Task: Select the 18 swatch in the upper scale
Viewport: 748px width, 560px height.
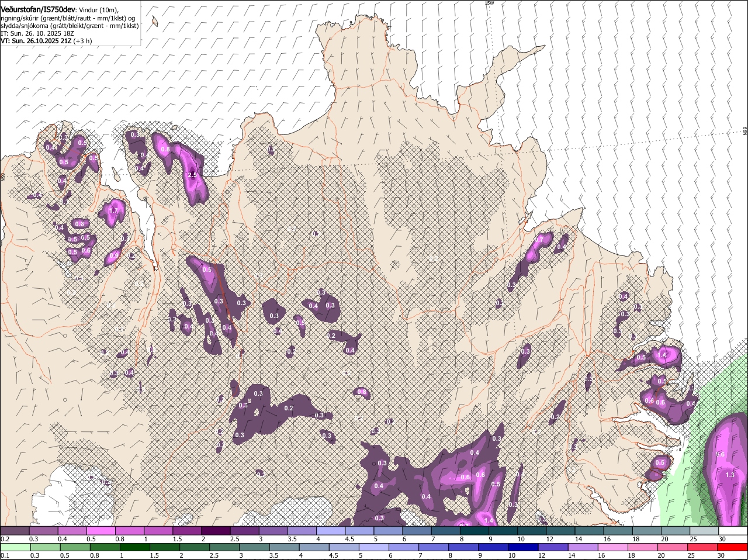Action: [x=646, y=531]
